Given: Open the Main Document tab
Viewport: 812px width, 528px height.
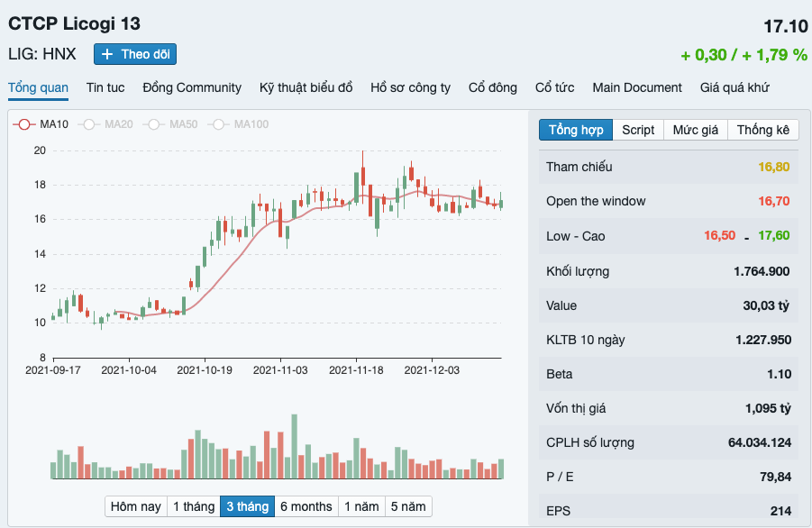Looking at the screenshot, I should pyautogui.click(x=637, y=87).
